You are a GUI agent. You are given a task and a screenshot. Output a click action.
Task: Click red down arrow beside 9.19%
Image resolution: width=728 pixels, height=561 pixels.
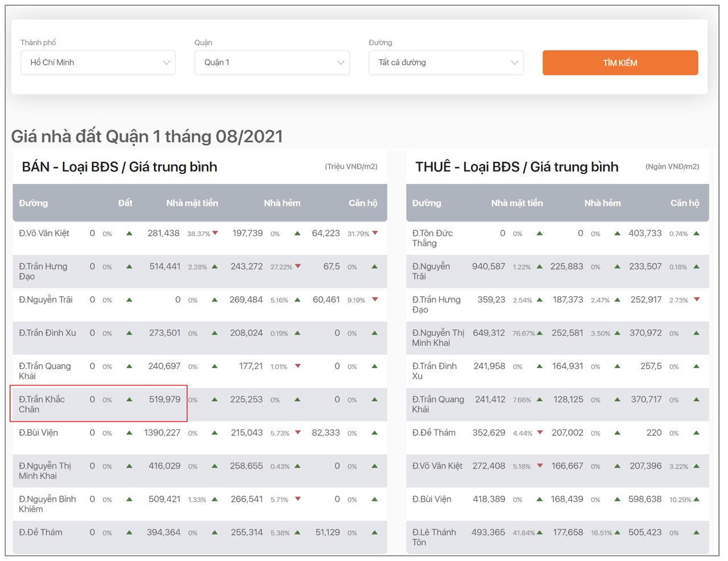(x=375, y=300)
